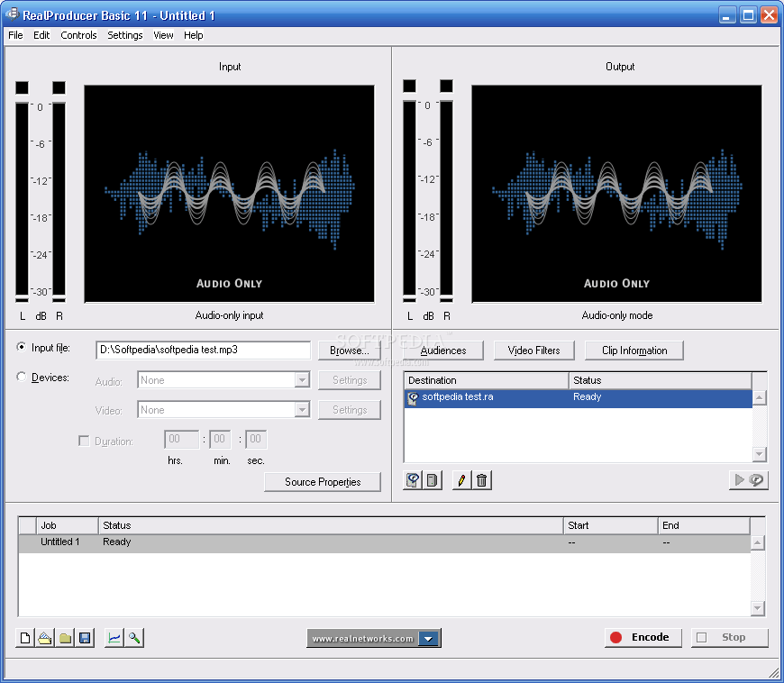This screenshot has width=784, height=683.
Task: Click the End column header
Action: 704,525
